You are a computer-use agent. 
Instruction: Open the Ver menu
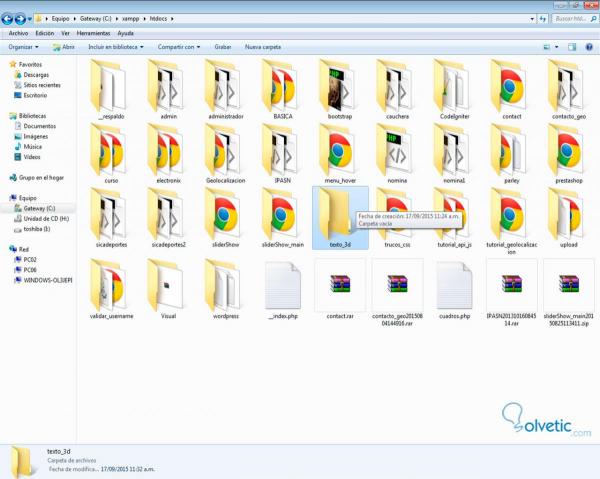(65, 33)
